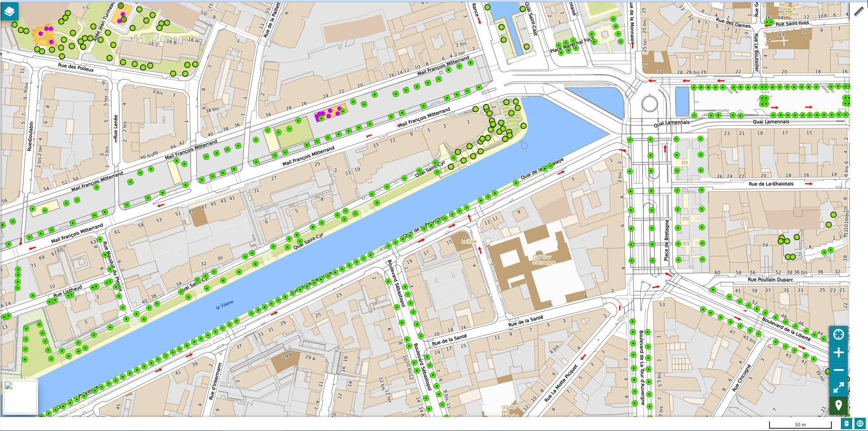Activate the ruler measurement tool
Screen dimensions: 868x431
[x=859, y=11]
